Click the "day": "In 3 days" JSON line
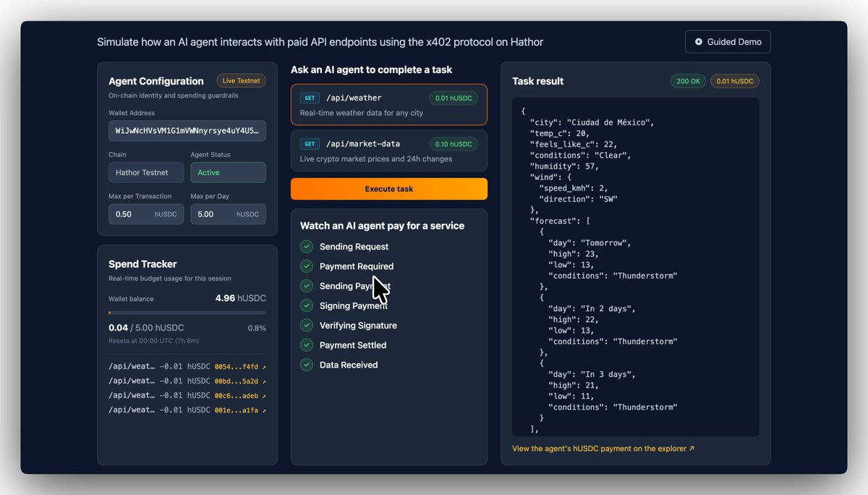 click(592, 375)
